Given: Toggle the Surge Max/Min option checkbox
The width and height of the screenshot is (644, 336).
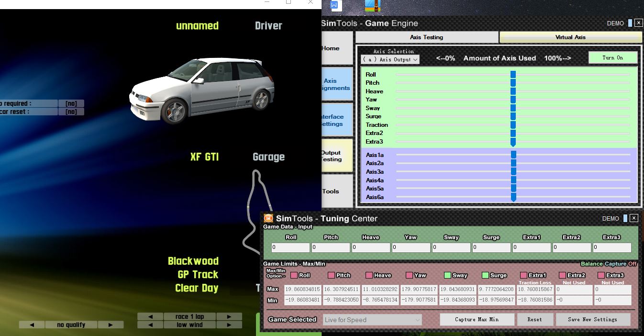Looking at the screenshot, I should coord(485,275).
